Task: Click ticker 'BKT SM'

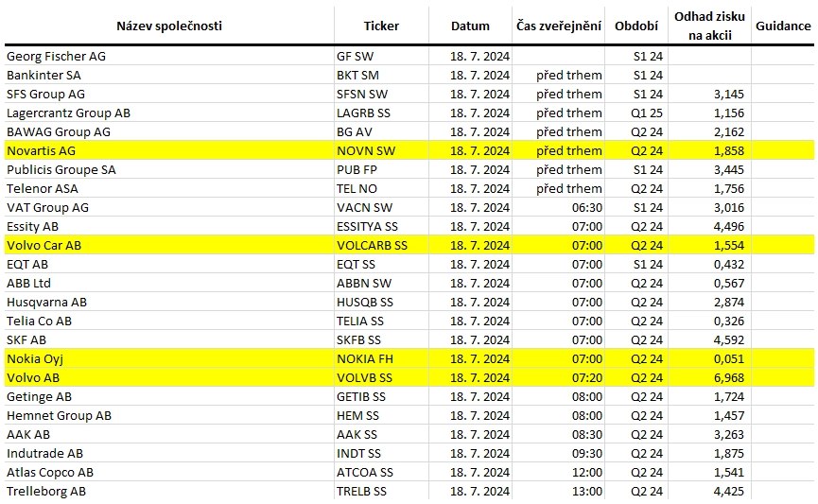Action: coord(357,75)
